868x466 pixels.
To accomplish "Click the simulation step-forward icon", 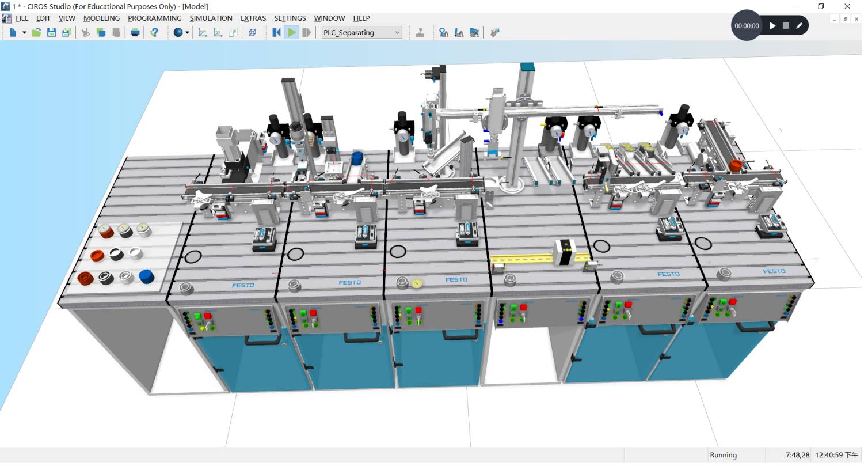I will 307,33.
